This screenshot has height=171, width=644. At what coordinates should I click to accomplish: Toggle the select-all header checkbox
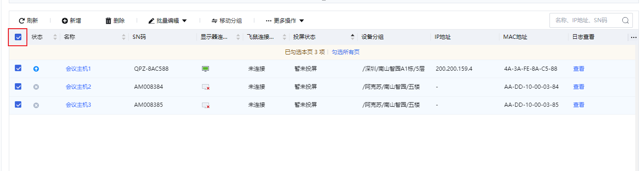point(19,37)
